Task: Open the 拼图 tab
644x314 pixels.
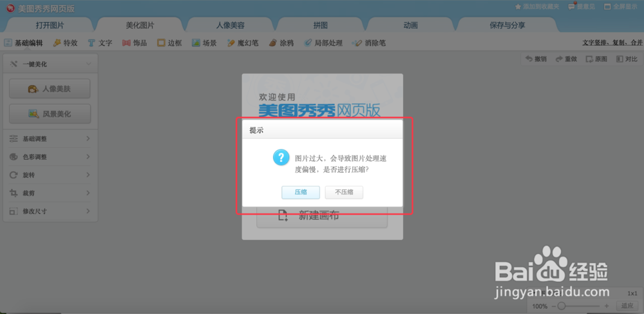Action: tap(320, 25)
